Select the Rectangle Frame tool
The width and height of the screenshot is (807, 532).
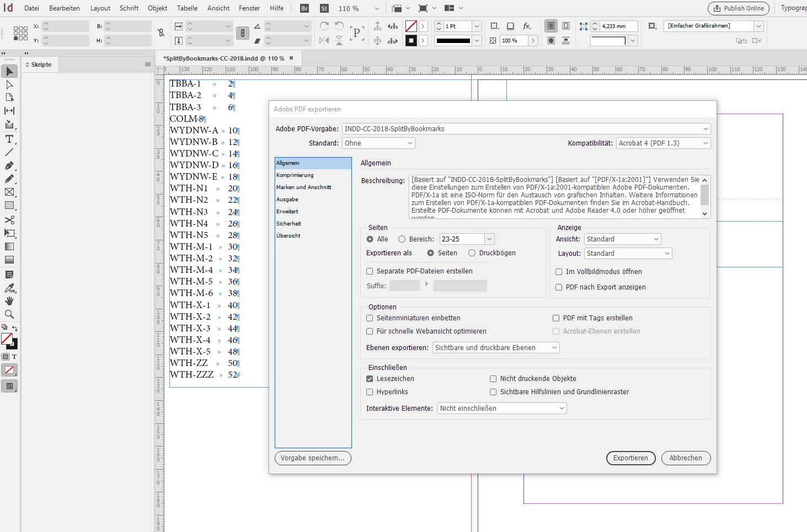[x=9, y=192]
